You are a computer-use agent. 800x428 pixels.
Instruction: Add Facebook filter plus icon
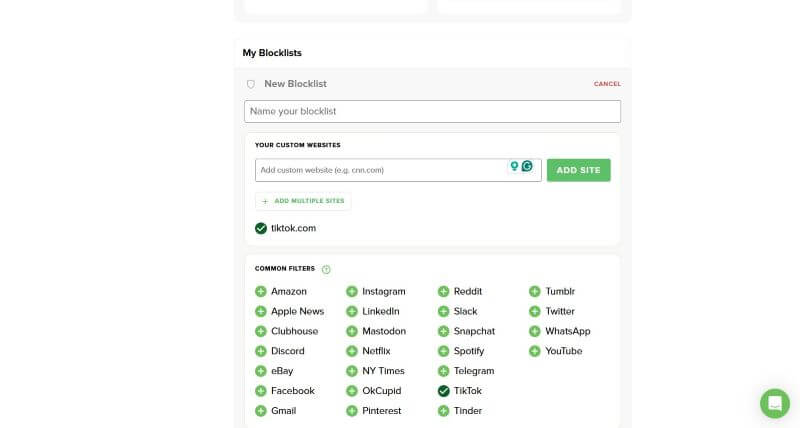click(x=261, y=391)
